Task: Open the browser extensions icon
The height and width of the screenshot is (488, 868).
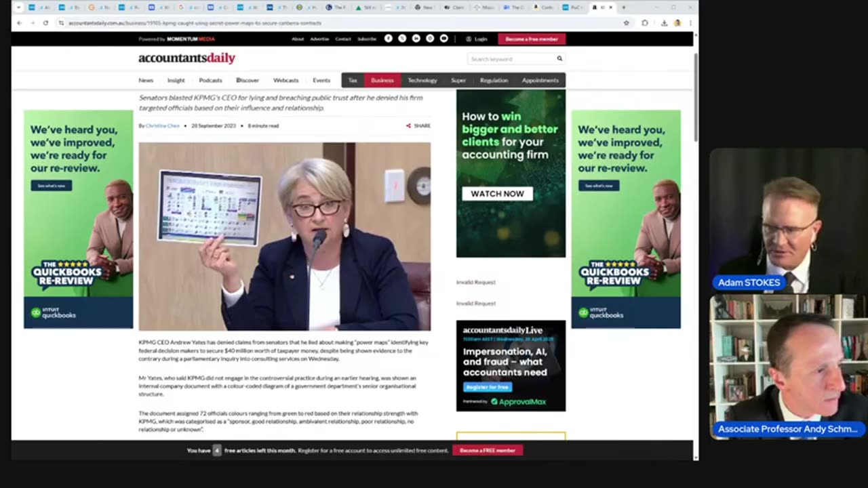Action: (645, 22)
